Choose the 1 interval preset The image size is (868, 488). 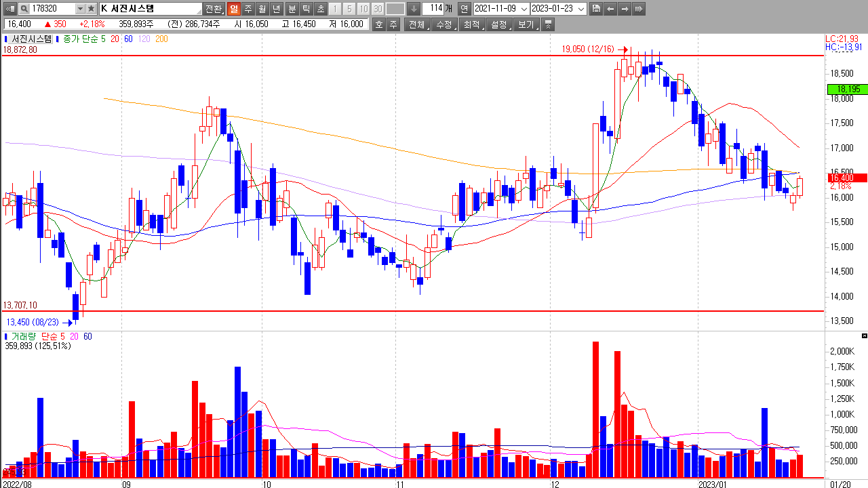click(335, 9)
